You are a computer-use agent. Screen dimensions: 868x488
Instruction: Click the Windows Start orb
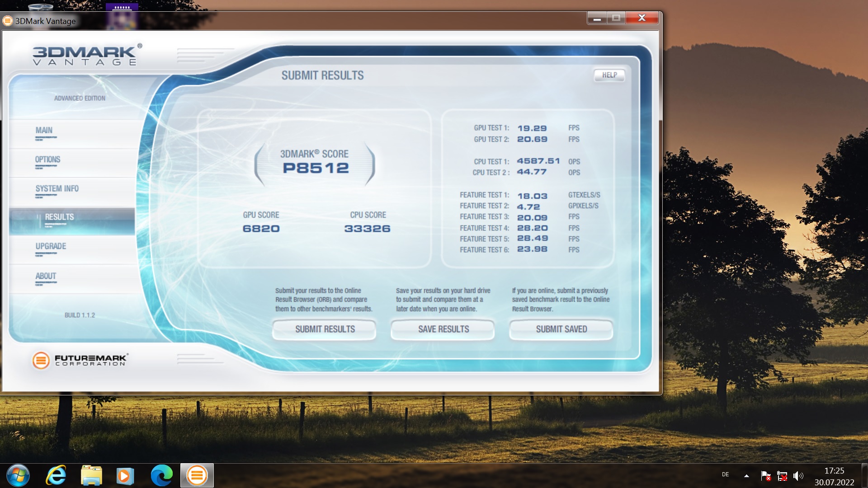pyautogui.click(x=18, y=475)
